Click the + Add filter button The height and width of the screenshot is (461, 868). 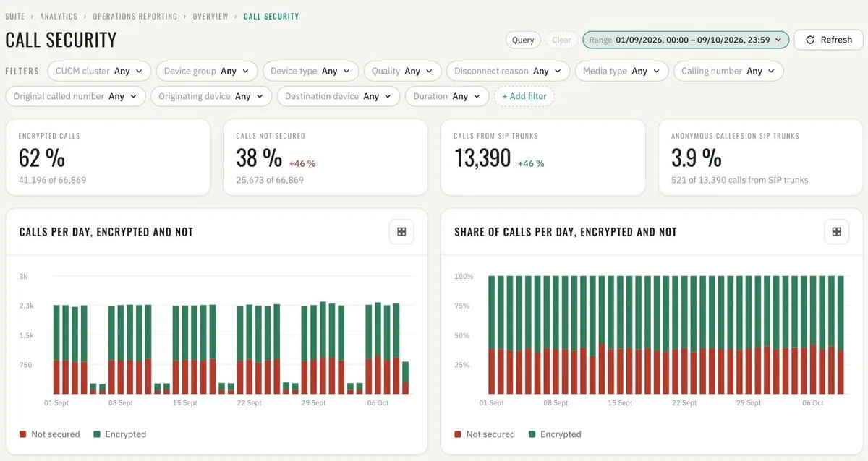[x=524, y=96]
